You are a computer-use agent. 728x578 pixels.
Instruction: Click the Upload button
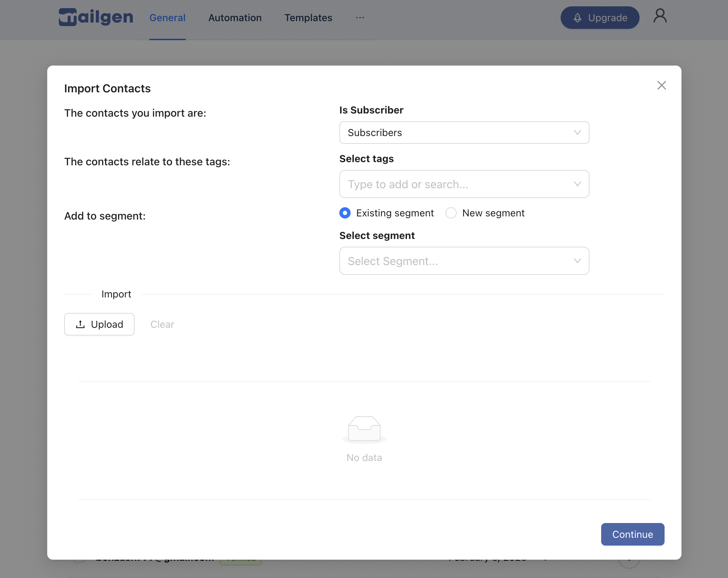tap(99, 324)
